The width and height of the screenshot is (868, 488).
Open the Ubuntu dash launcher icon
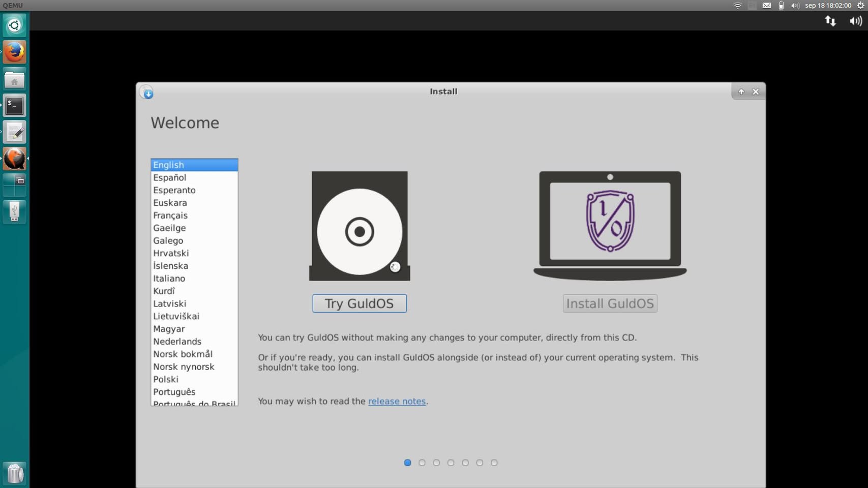14,25
